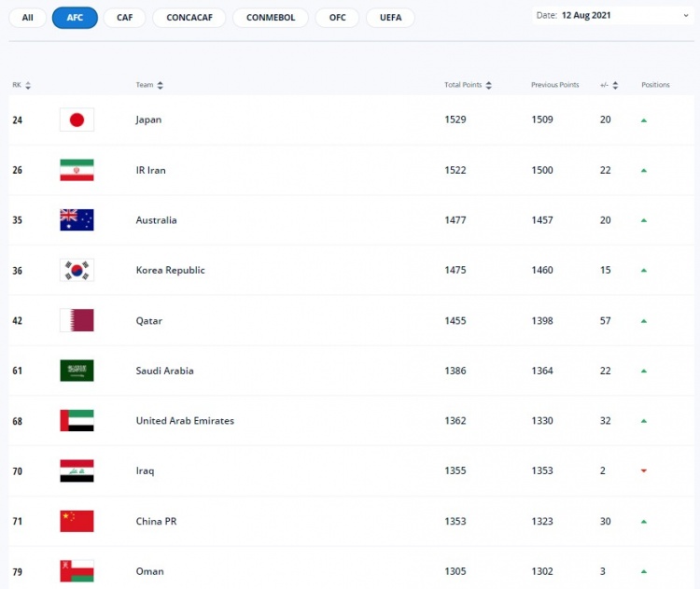
Task: Click the Japan flag icon
Action: (77, 119)
